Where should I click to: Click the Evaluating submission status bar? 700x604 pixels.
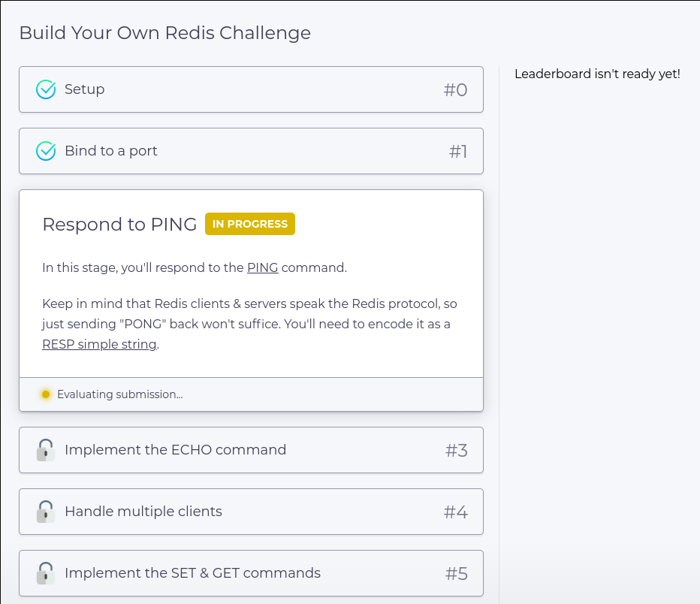(252, 394)
